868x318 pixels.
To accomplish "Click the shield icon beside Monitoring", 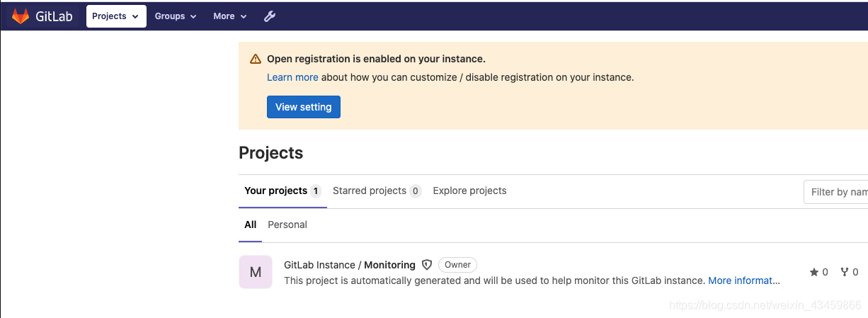I will pos(427,265).
